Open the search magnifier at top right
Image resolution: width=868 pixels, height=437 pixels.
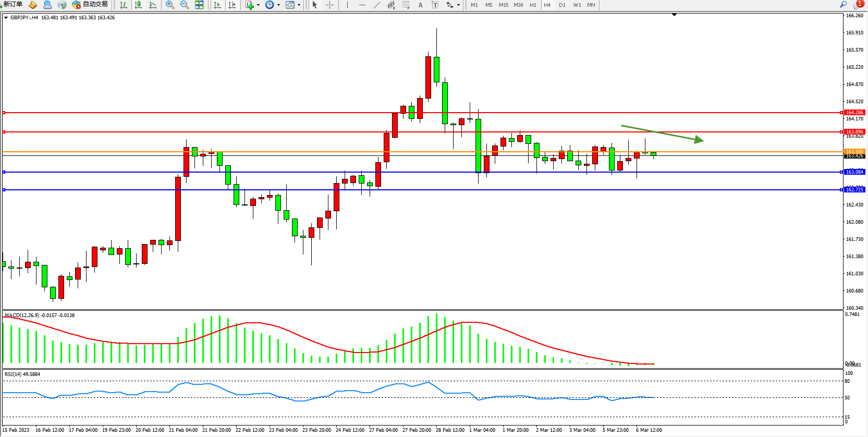(x=843, y=5)
